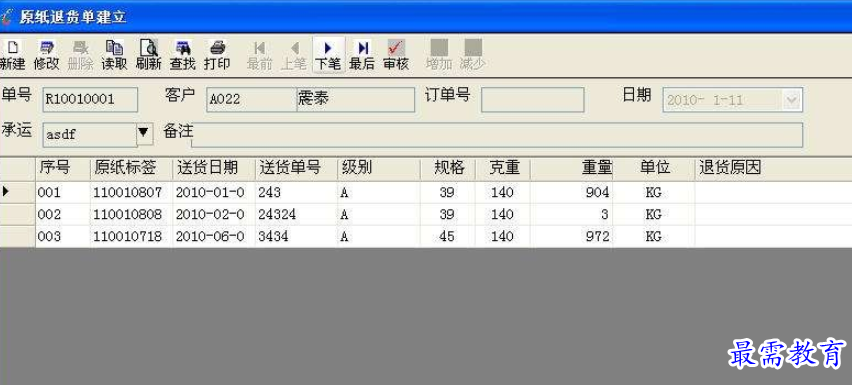This screenshot has width=852, height=385.
Task: Click delivery number cell 3434
Action: pyautogui.click(x=297, y=237)
